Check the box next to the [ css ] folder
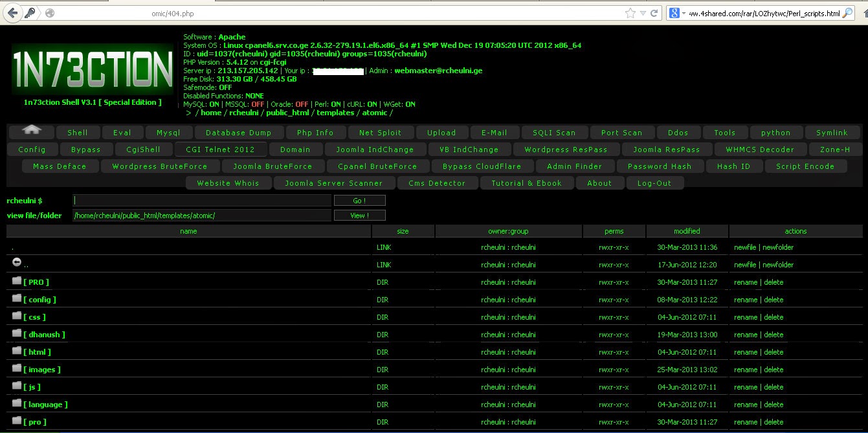Screen dimensions: 868x433 coord(17,315)
